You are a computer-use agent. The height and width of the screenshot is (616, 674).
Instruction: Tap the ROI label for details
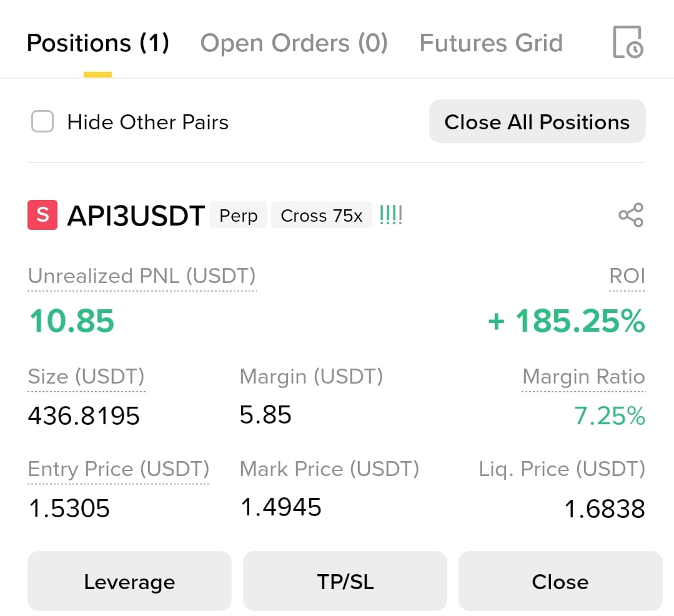(x=627, y=276)
